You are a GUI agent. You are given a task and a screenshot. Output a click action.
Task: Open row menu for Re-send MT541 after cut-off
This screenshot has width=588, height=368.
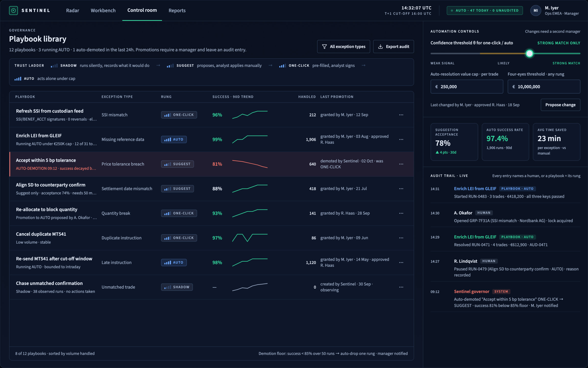click(401, 263)
